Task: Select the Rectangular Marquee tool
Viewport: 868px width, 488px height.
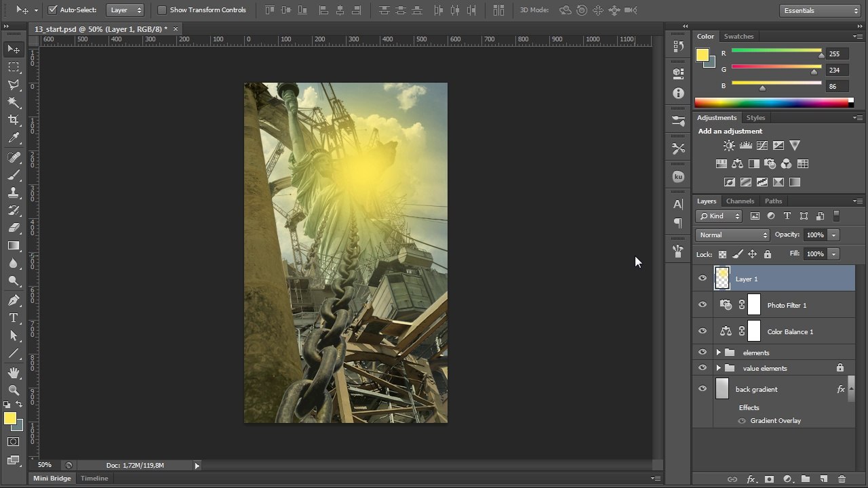Action: click(14, 67)
